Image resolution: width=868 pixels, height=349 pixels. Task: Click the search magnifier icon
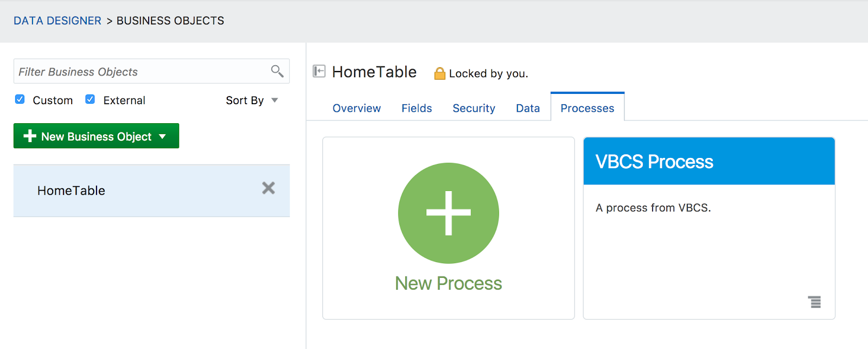277,71
